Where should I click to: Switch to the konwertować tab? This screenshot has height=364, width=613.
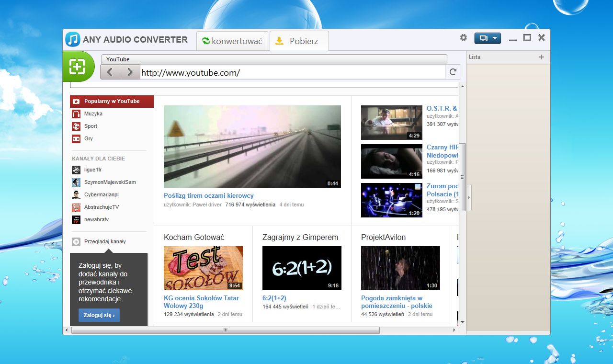(232, 41)
